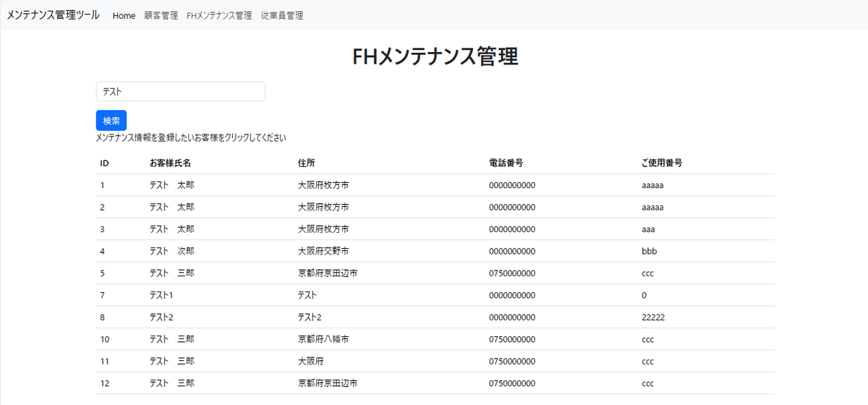Click the メンテナンス管理ツール brand link
The height and width of the screenshot is (405, 868).
pyautogui.click(x=53, y=15)
